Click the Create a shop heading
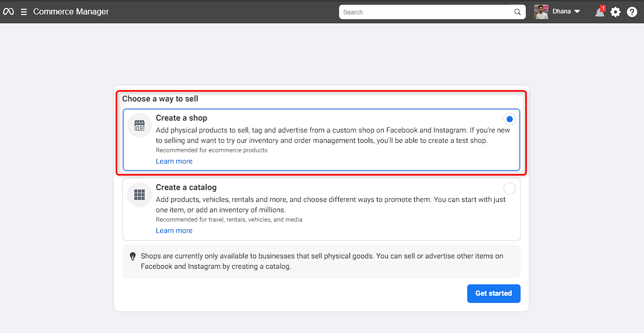 tap(181, 118)
